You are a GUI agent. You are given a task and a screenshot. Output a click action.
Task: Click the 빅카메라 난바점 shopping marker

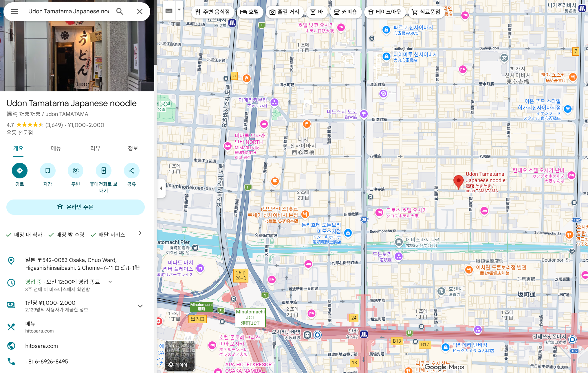point(445,347)
